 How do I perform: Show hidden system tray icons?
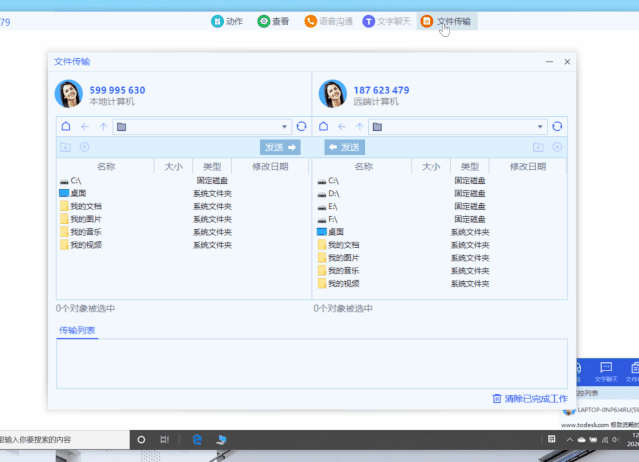coord(570,440)
